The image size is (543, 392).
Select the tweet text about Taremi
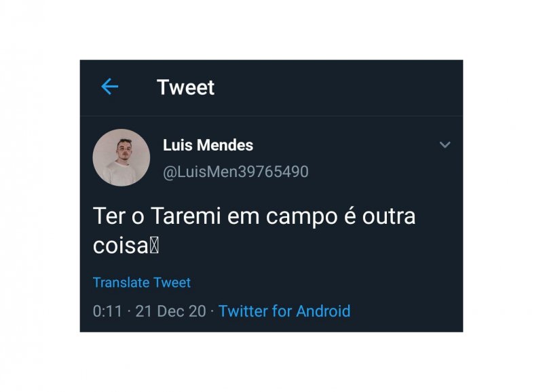point(254,231)
